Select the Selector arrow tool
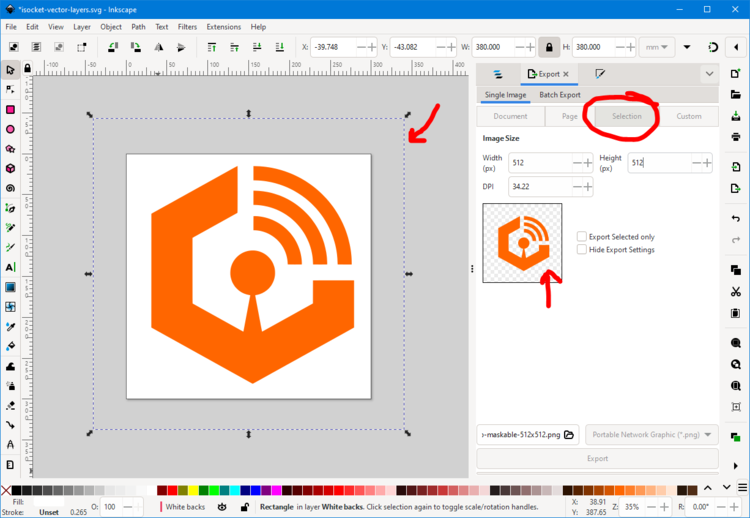Image resolution: width=750 pixels, height=518 pixels. coord(10,70)
